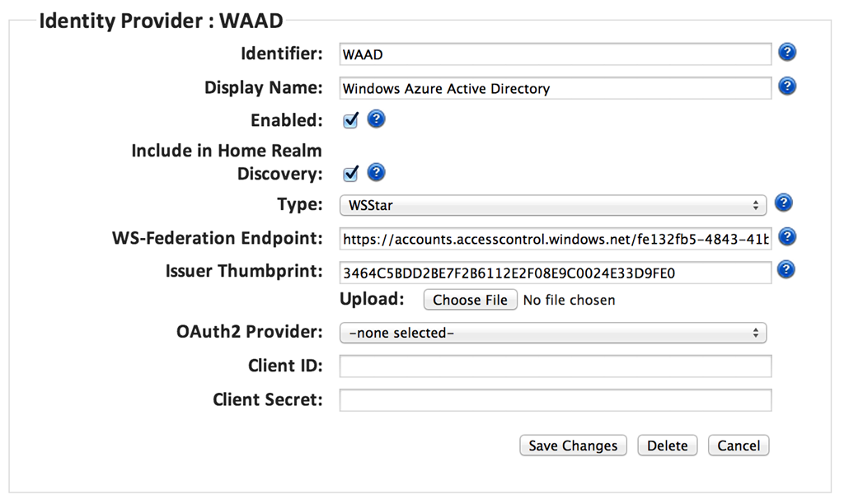Click help icon for Home Realm Discovery

[x=376, y=172]
